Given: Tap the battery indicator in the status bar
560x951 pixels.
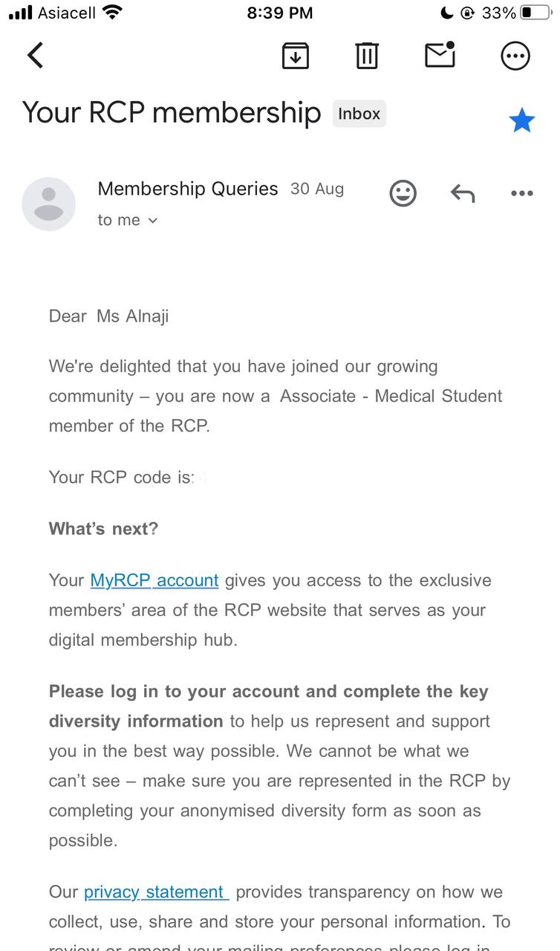Looking at the screenshot, I should (x=535, y=13).
